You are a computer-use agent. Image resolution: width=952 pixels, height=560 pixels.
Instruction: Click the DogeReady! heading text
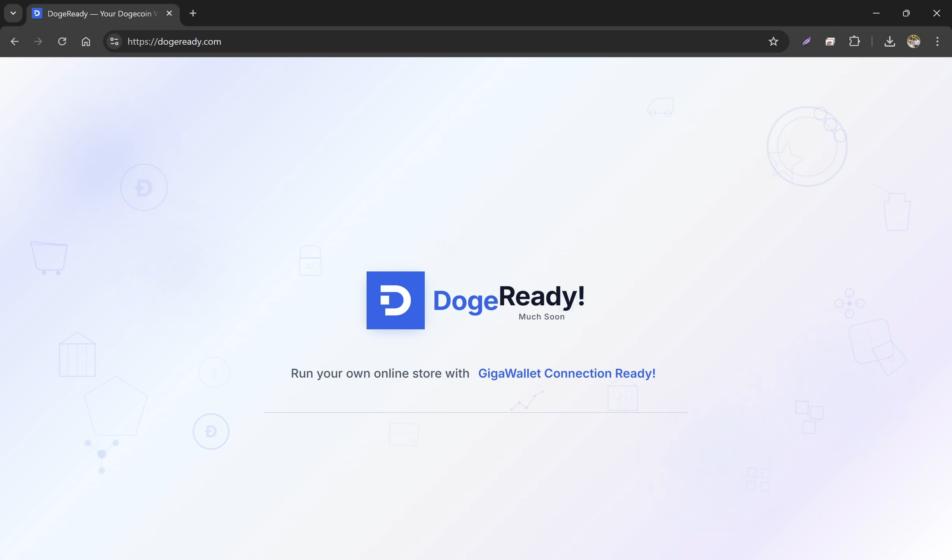pos(509,299)
